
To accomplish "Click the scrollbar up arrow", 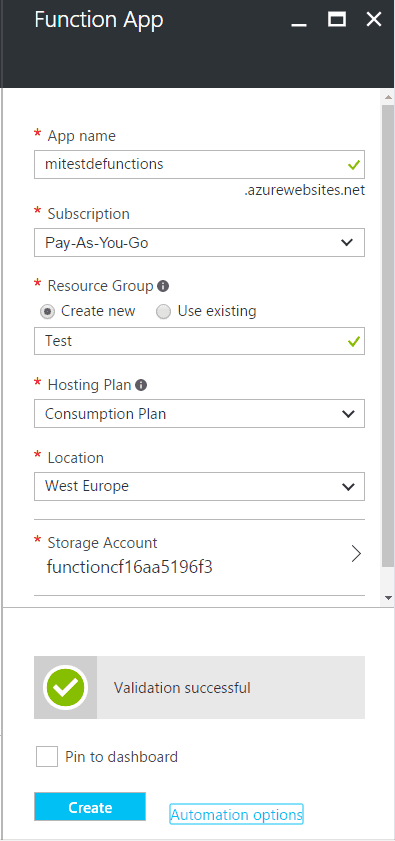I will 388,98.
